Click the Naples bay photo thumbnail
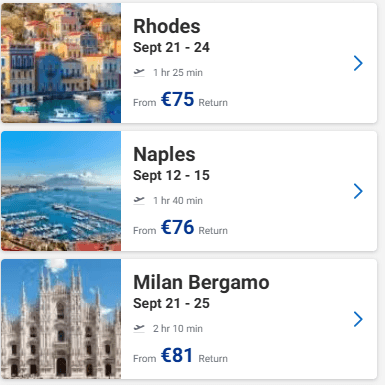 [x=61, y=191]
